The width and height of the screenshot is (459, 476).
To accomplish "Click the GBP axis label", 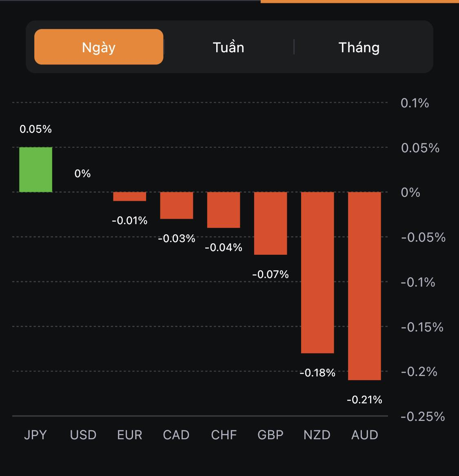I will [271, 435].
